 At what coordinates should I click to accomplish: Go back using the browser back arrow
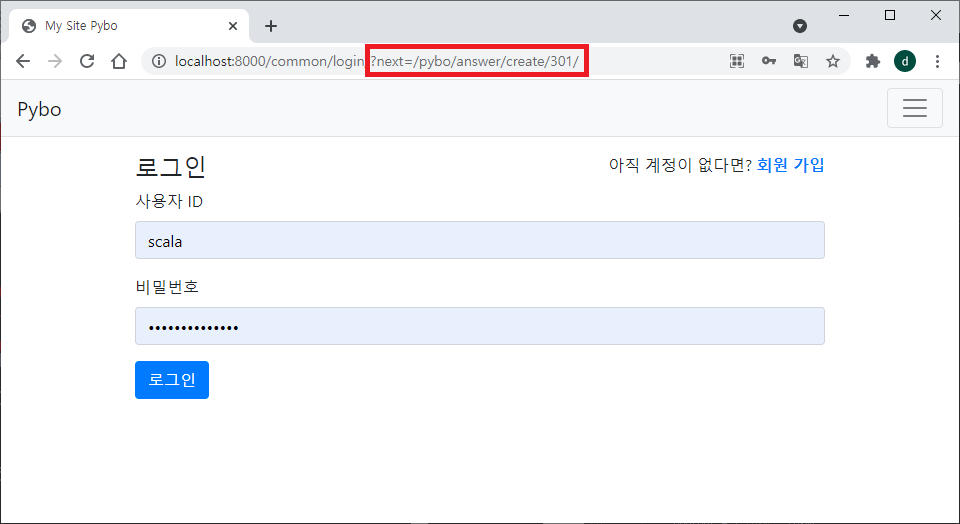click(23, 61)
